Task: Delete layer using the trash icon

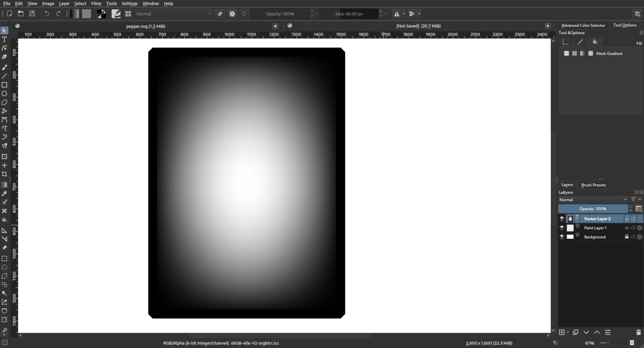Action: 638,332
